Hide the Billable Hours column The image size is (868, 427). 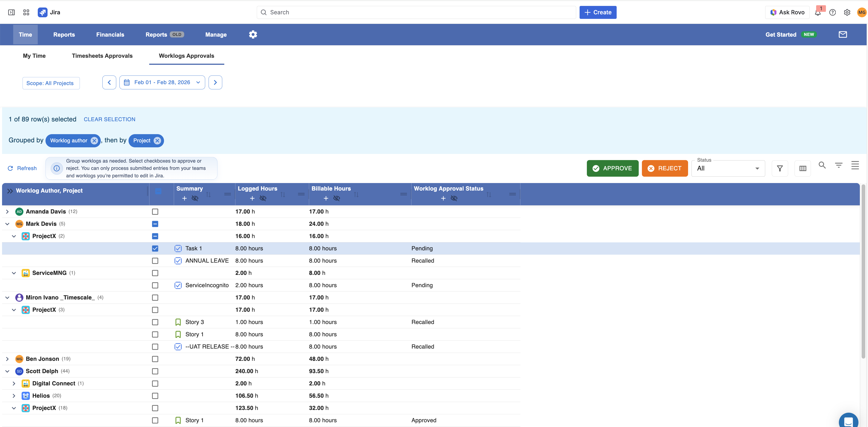click(337, 198)
